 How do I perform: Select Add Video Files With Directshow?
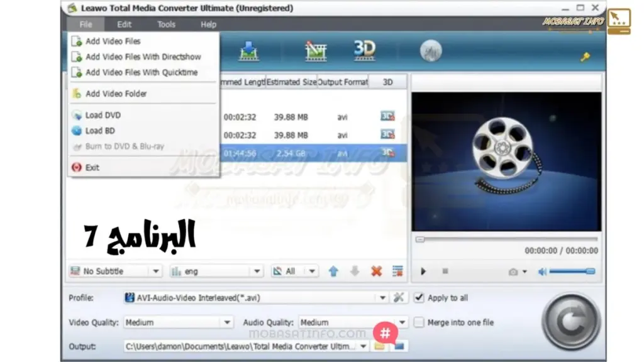pyautogui.click(x=142, y=57)
